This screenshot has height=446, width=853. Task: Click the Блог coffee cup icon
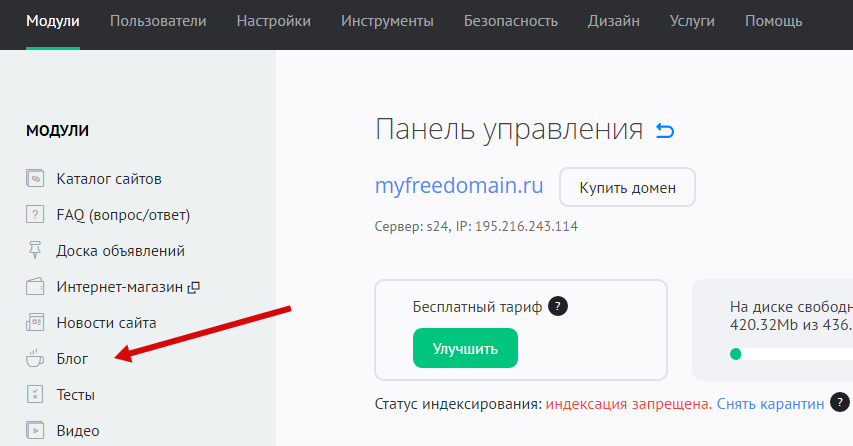(36, 358)
